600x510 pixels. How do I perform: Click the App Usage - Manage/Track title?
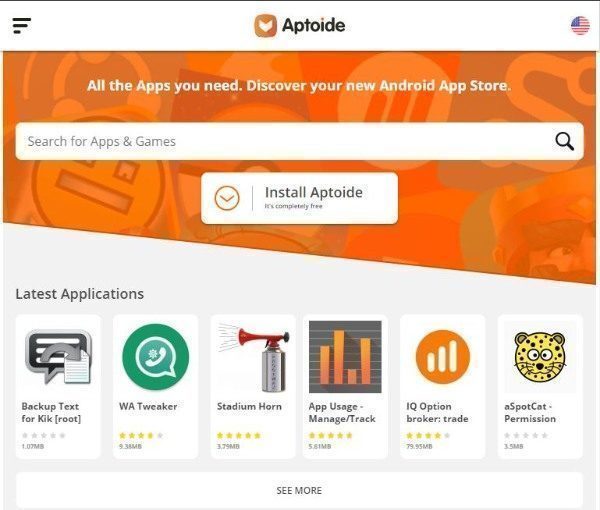click(342, 412)
